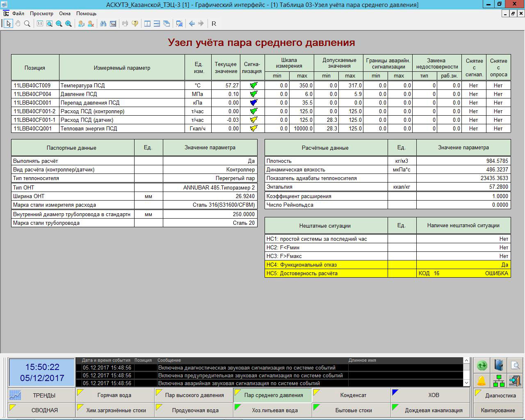
Task: Click the Перегретый пар value
Action: (235, 178)
